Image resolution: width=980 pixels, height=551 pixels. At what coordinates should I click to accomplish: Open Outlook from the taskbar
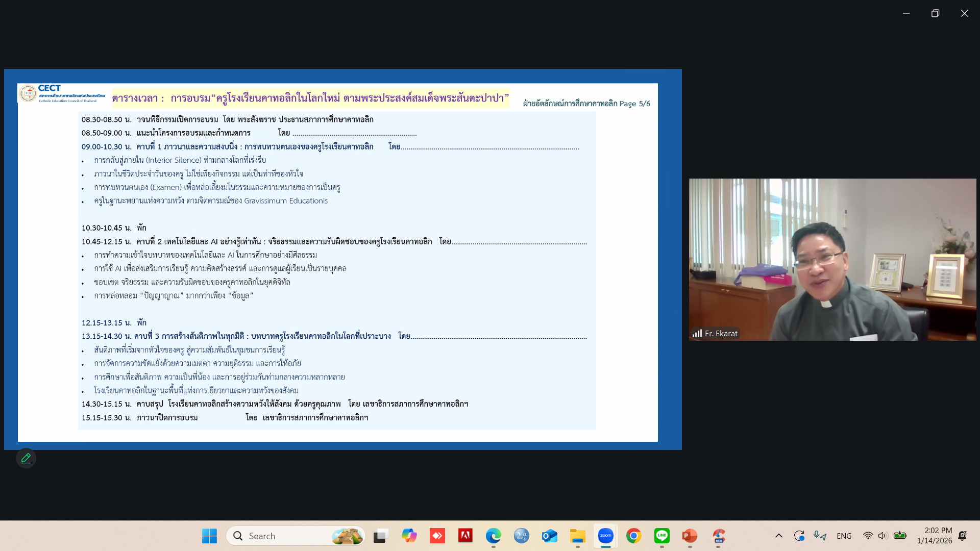pyautogui.click(x=549, y=536)
